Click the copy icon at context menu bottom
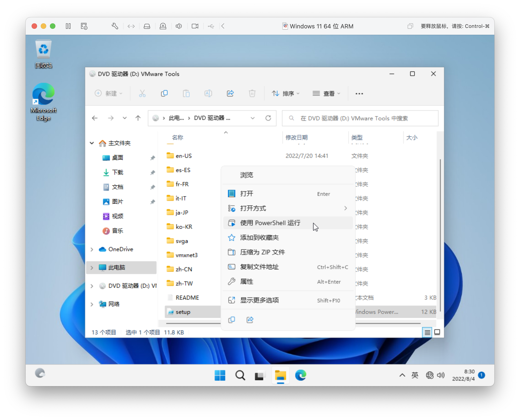Screen dimensions: 520x420 point(231,320)
